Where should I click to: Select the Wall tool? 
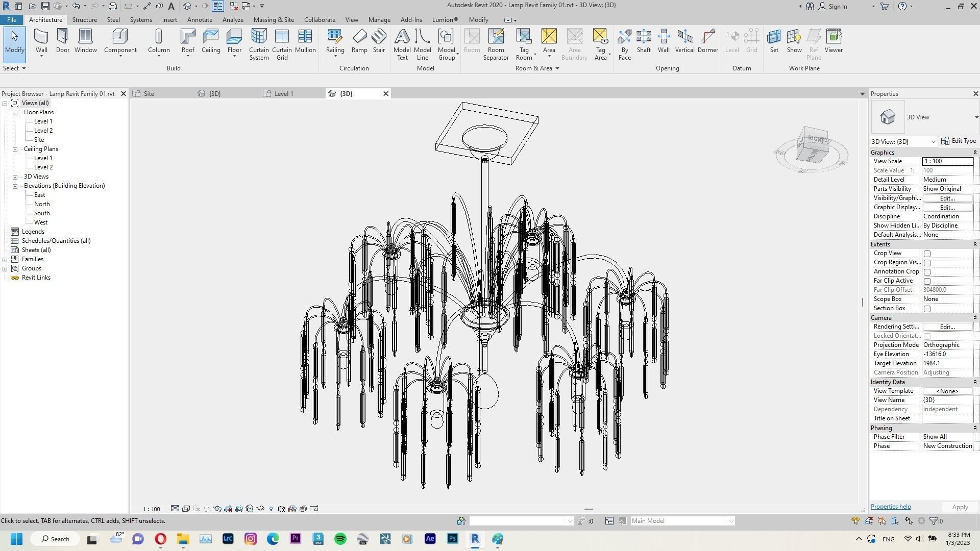coord(41,41)
